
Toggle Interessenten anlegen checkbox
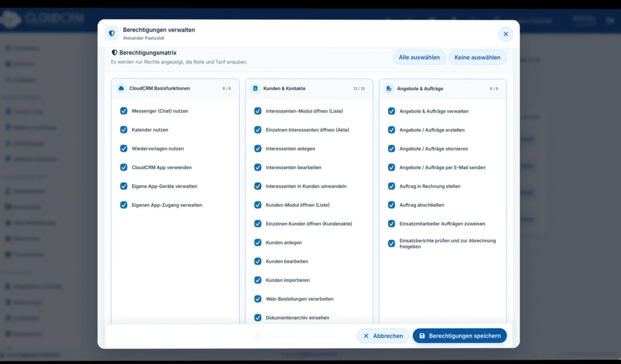tap(258, 148)
